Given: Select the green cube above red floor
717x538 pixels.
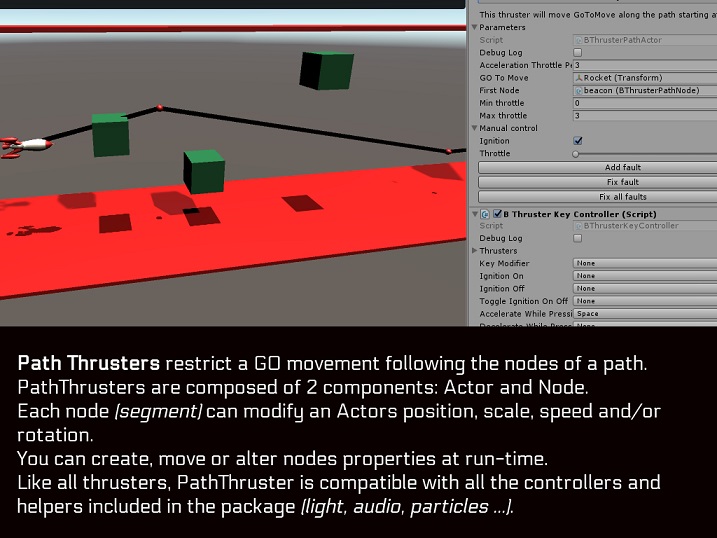Looking at the screenshot, I should pos(204,171).
